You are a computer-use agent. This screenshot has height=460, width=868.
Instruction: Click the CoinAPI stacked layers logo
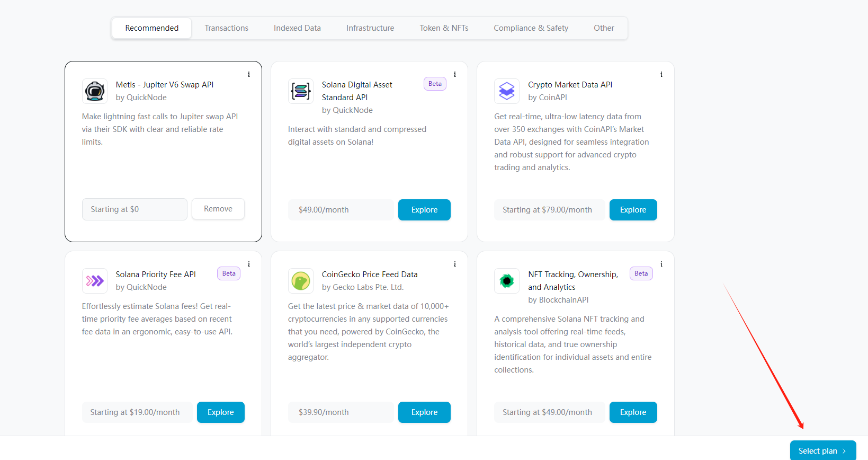(507, 91)
